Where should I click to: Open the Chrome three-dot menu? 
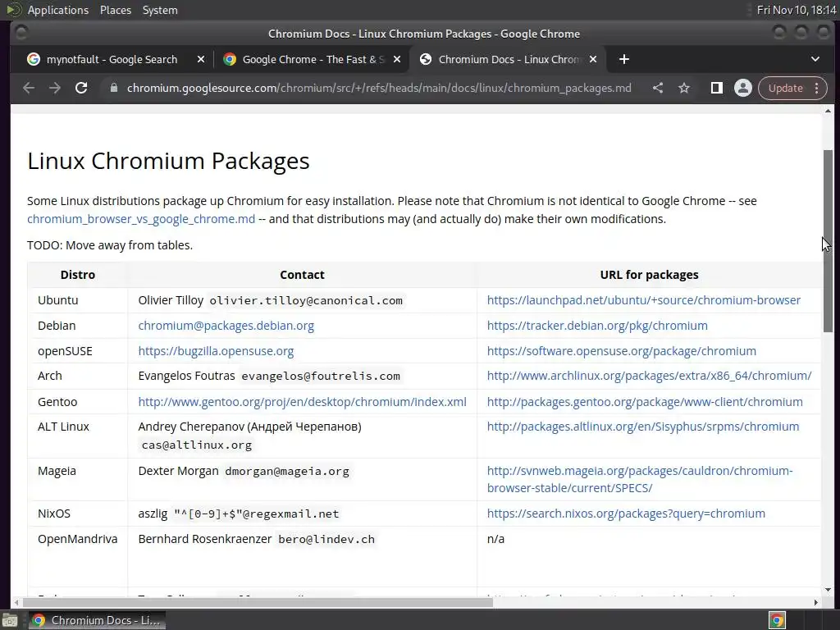coord(817,88)
